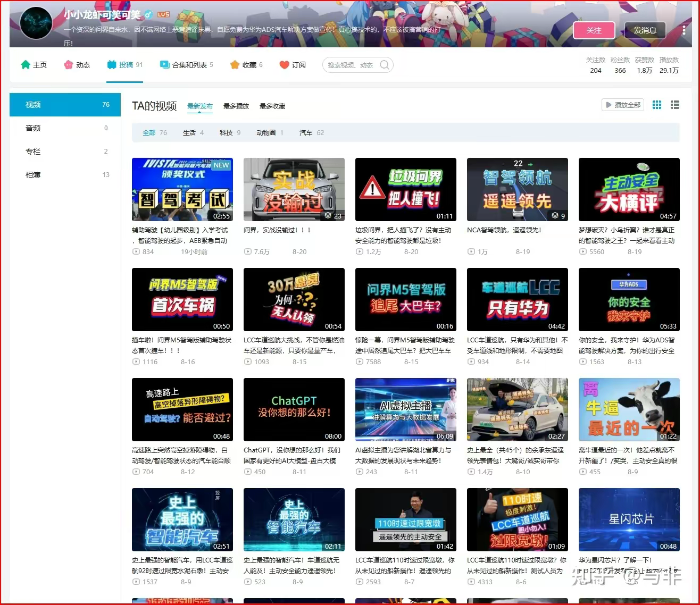This screenshot has width=700, height=605.
Task: Switch to the 动态 tab
Action: [77, 65]
